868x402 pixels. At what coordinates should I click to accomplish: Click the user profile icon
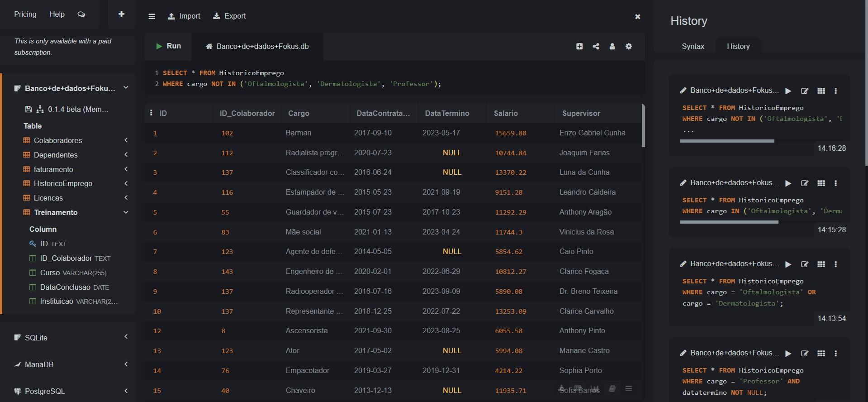pyautogui.click(x=612, y=46)
